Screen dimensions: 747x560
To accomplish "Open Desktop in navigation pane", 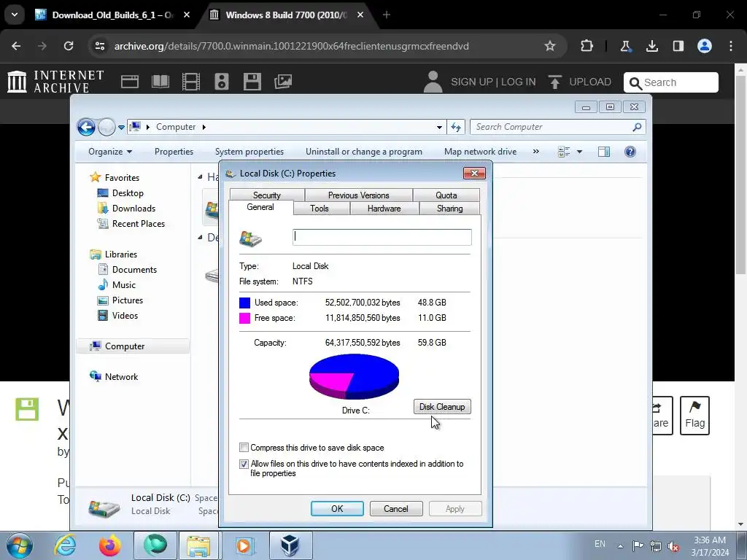I will pyautogui.click(x=128, y=192).
